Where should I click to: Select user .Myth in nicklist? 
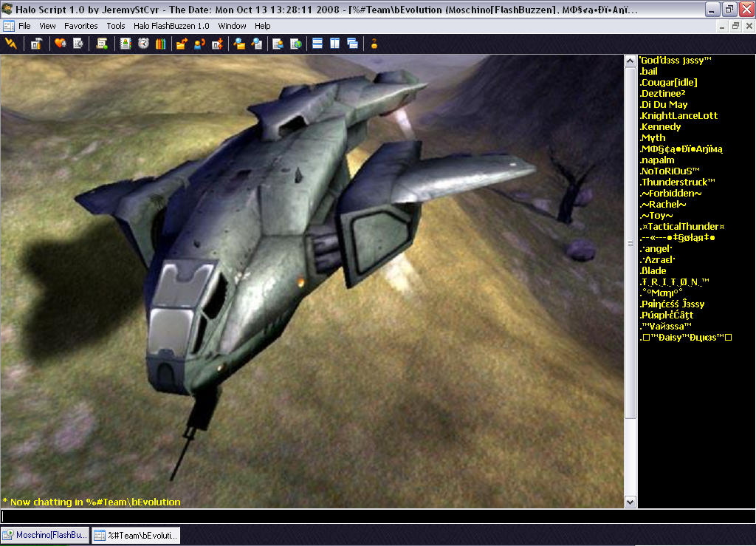click(x=653, y=138)
